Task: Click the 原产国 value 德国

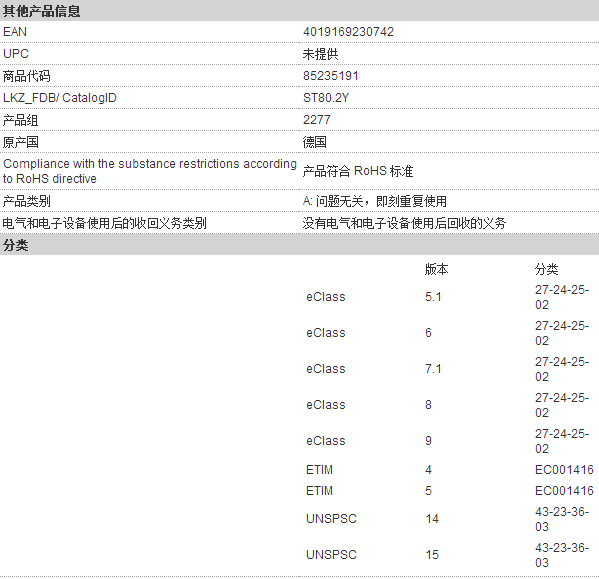Action: (x=314, y=142)
